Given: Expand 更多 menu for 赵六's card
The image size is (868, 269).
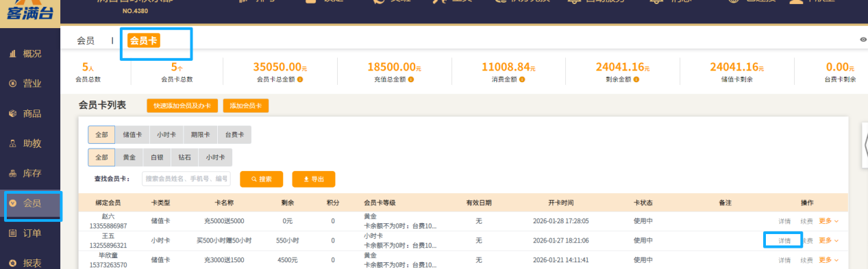Looking at the screenshot, I should point(828,221).
